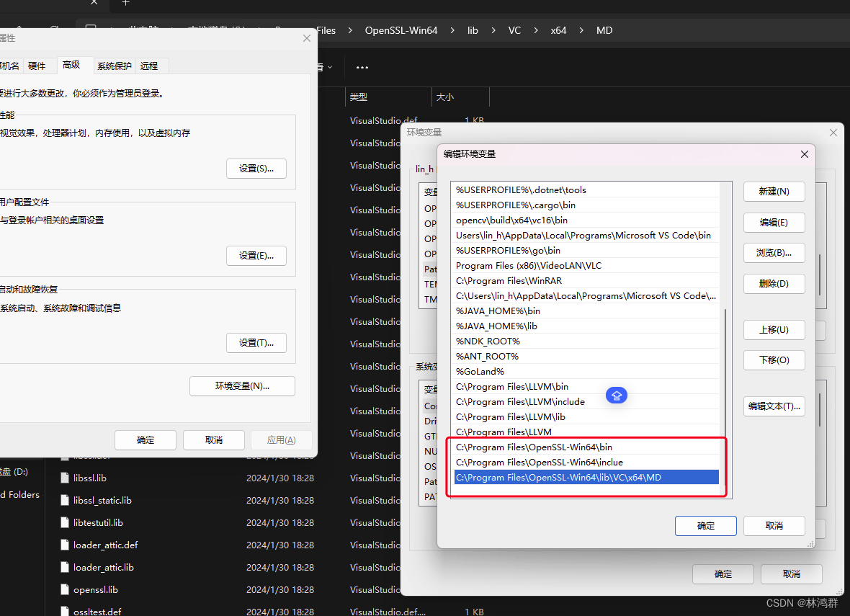850x616 pixels.
Task: Select the %USERPROFILE%\.dotnet\tools path entry
Action: (x=586, y=189)
